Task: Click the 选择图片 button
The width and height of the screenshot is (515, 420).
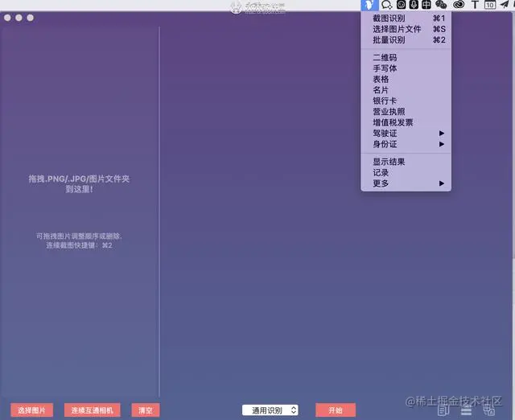Action: pos(32,410)
